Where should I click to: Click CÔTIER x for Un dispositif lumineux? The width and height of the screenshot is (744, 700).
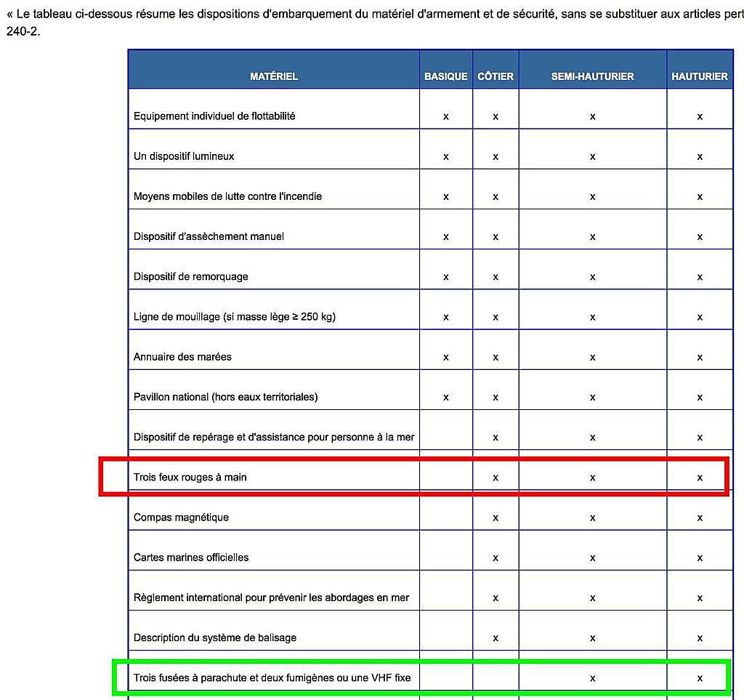click(496, 157)
